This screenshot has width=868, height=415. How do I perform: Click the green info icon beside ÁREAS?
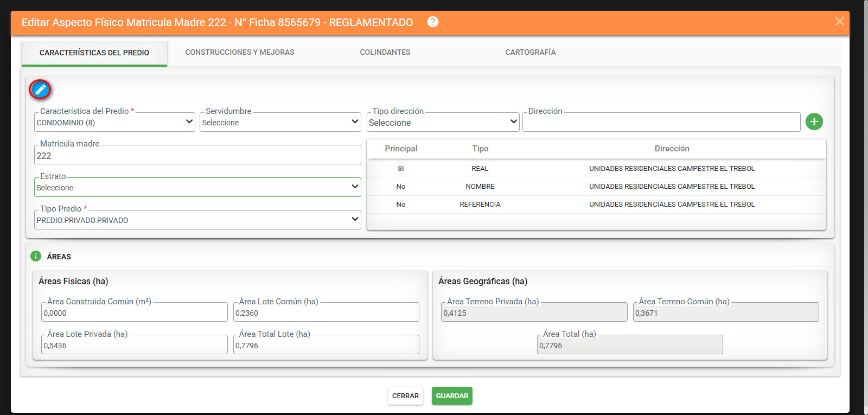(36, 256)
